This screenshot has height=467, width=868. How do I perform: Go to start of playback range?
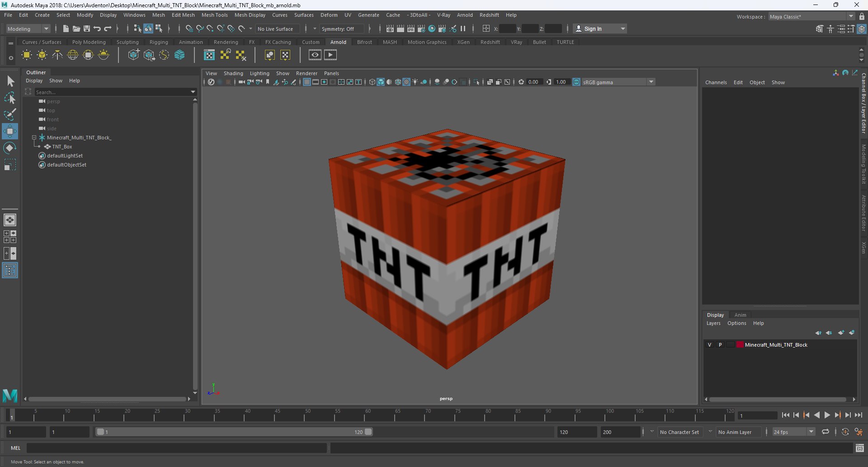click(785, 415)
